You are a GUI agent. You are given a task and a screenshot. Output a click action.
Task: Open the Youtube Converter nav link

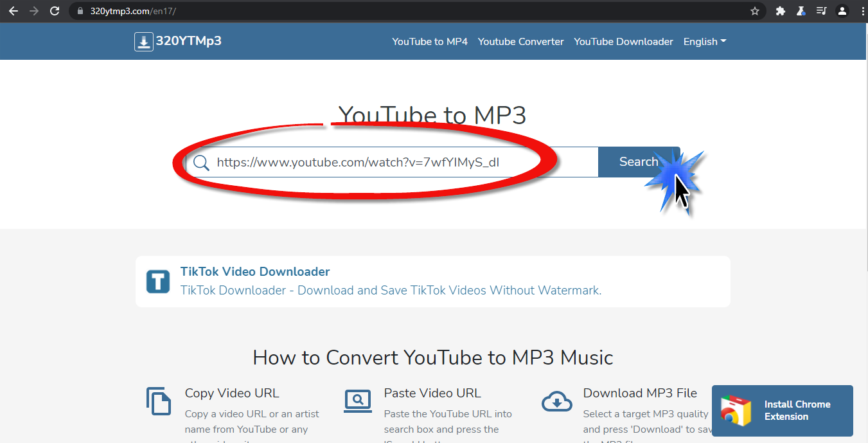pyautogui.click(x=521, y=41)
